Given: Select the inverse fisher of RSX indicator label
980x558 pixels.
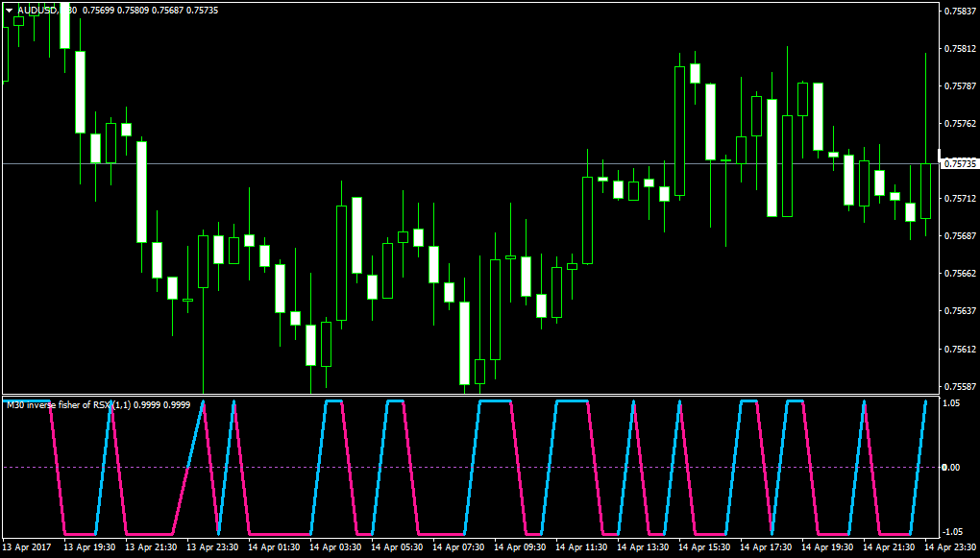Looking at the screenshot, I should 98,405.
